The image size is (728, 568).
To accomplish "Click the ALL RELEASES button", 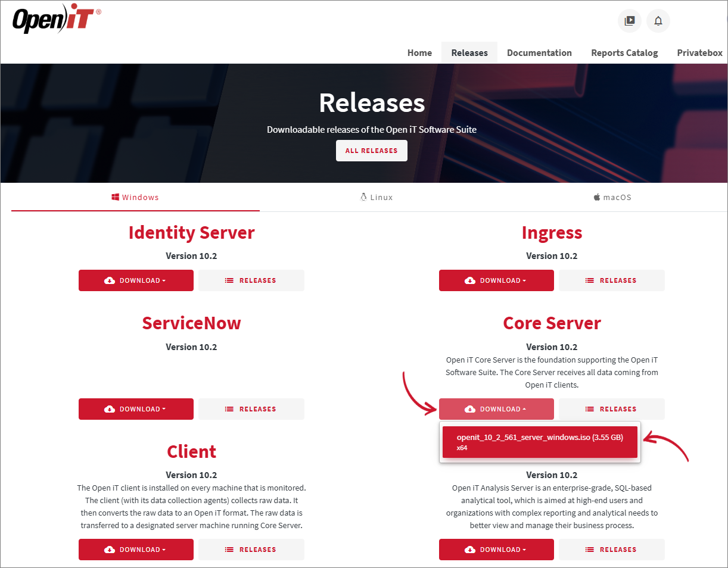I will [372, 151].
